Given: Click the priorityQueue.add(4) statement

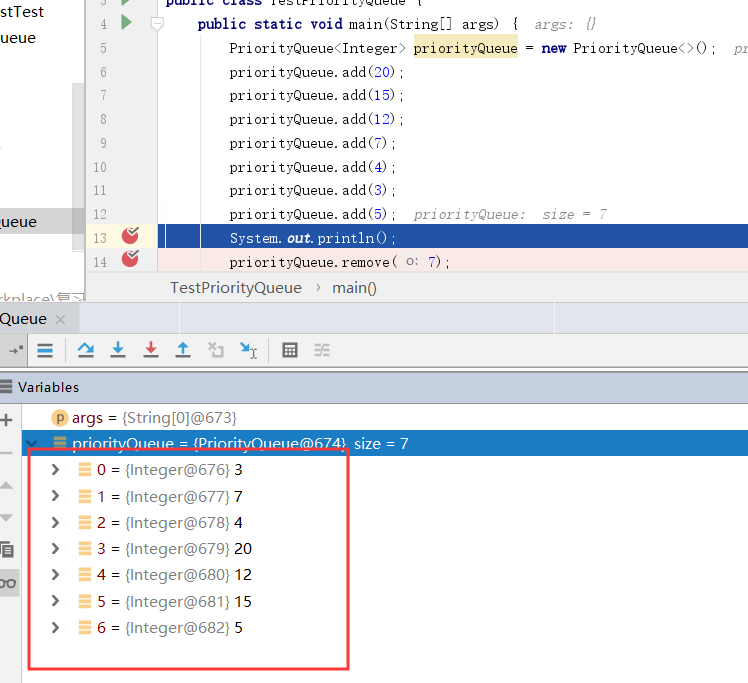Looking at the screenshot, I should (x=312, y=167).
